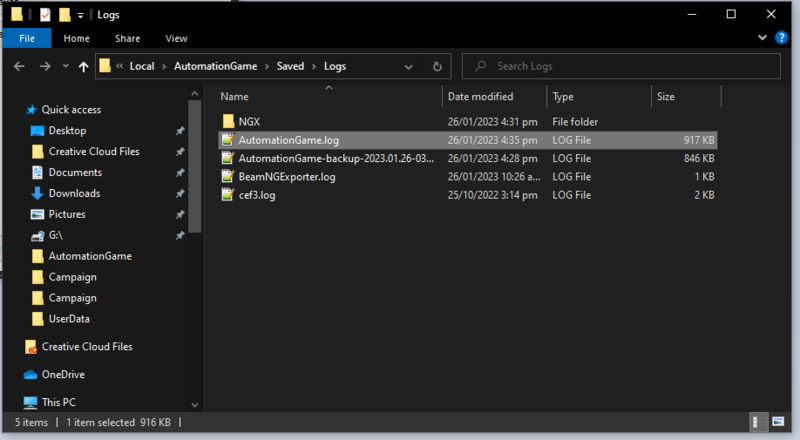The image size is (800, 440).
Task: Open Documents in Quick access
Action: 75,173
